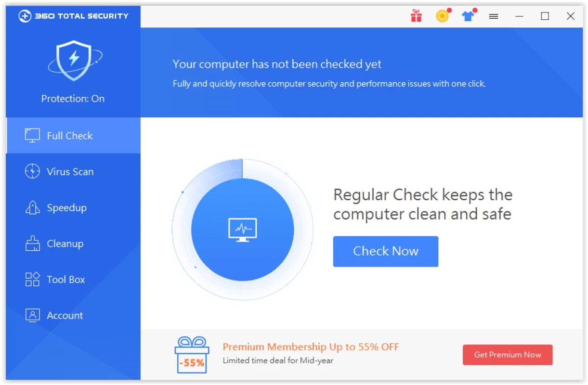The image size is (588, 385).
Task: Click the Premium Membership 55% OFF link
Action: point(311,347)
